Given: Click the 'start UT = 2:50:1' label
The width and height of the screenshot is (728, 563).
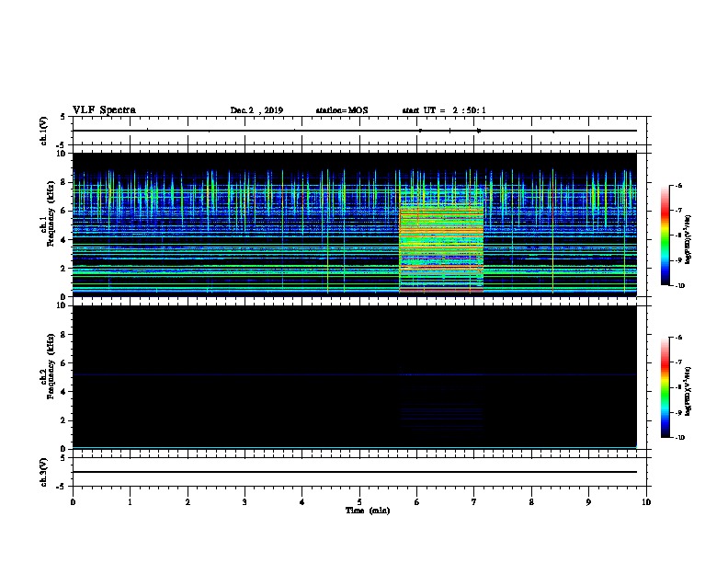Looking at the screenshot, I should 444,110.
